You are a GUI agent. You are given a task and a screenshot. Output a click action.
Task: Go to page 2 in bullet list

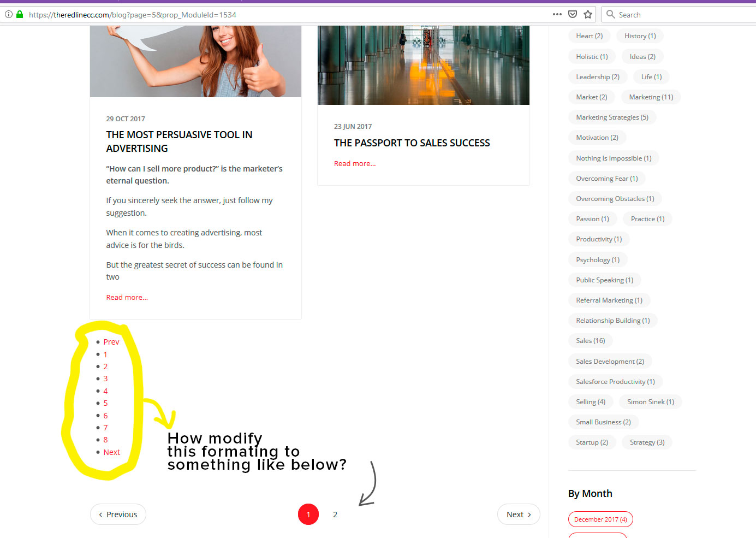click(105, 366)
